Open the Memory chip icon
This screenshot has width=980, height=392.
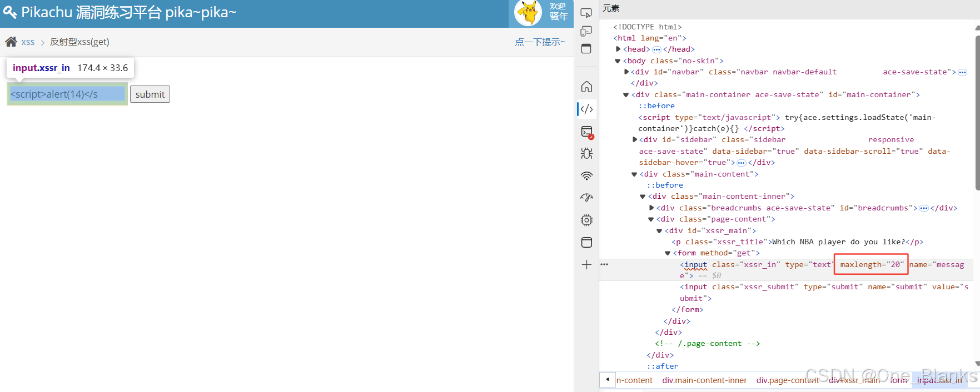tap(586, 220)
